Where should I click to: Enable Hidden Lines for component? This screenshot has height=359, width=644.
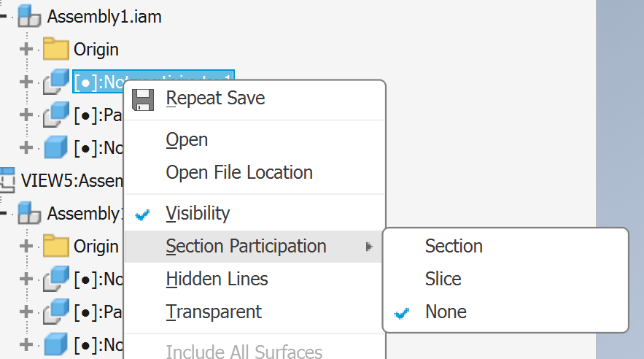pos(217,279)
